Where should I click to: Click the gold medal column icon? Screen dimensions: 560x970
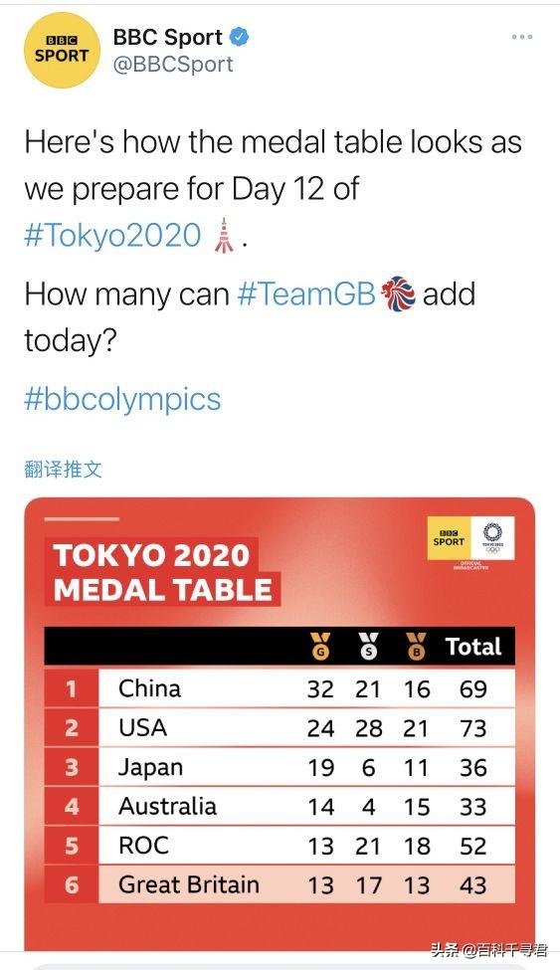click(320, 646)
